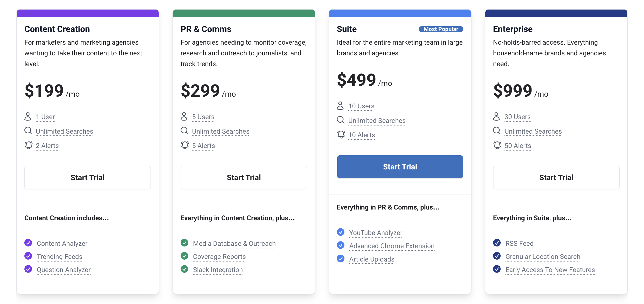Click the blue checkmark beside YouTube Analyzer
This screenshot has height=304, width=644.
pyautogui.click(x=340, y=232)
